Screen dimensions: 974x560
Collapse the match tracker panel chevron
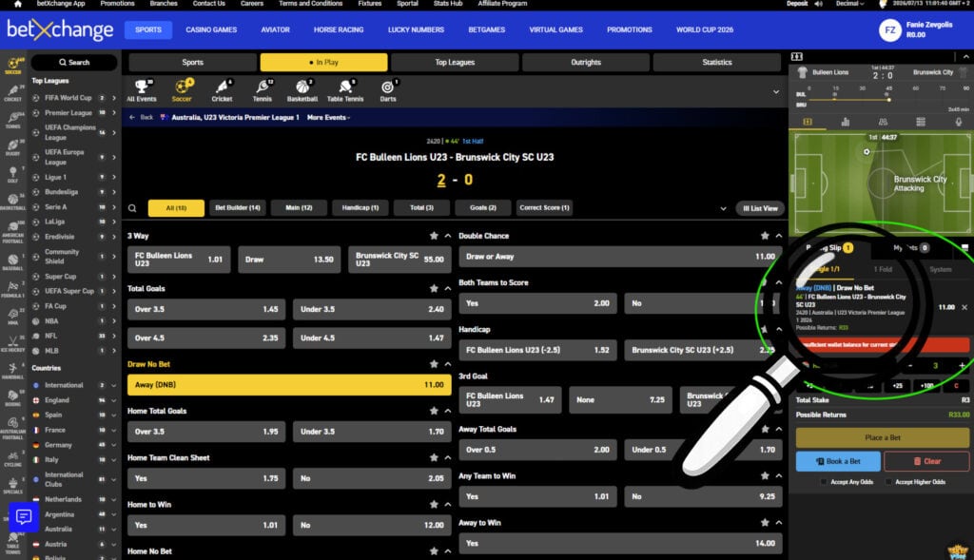[x=966, y=56]
